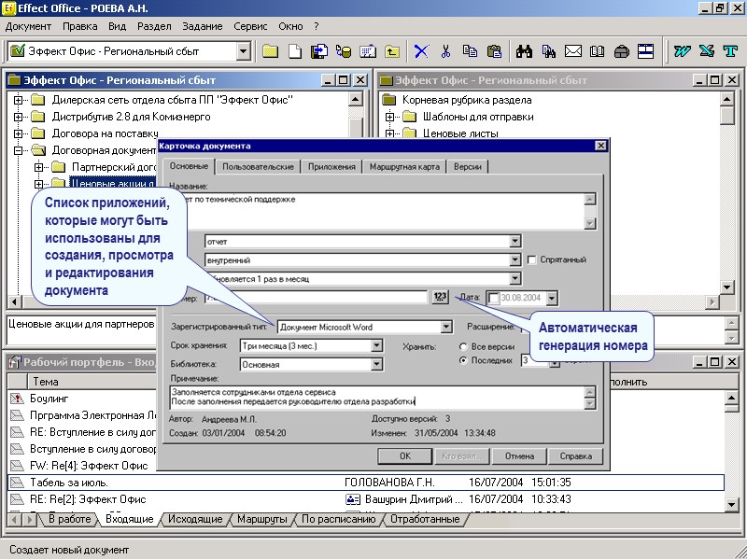
Task: Select the Табель за июль. message row
Action: click(x=366, y=483)
